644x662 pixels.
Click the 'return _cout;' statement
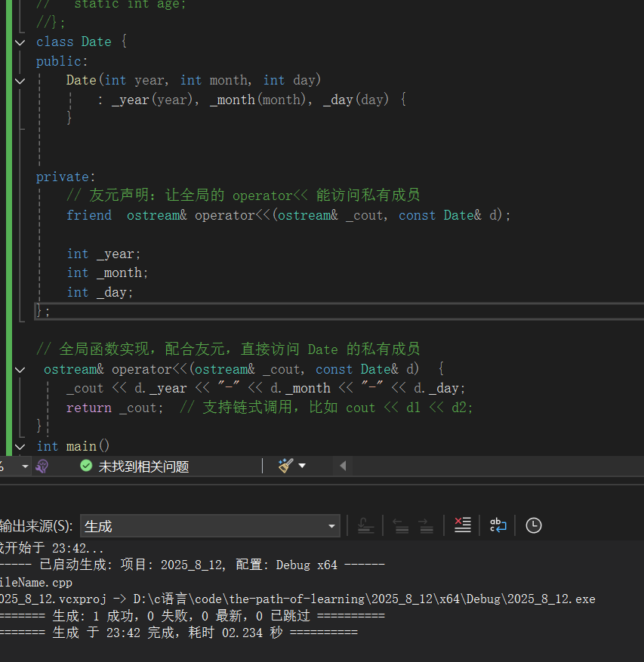point(115,408)
